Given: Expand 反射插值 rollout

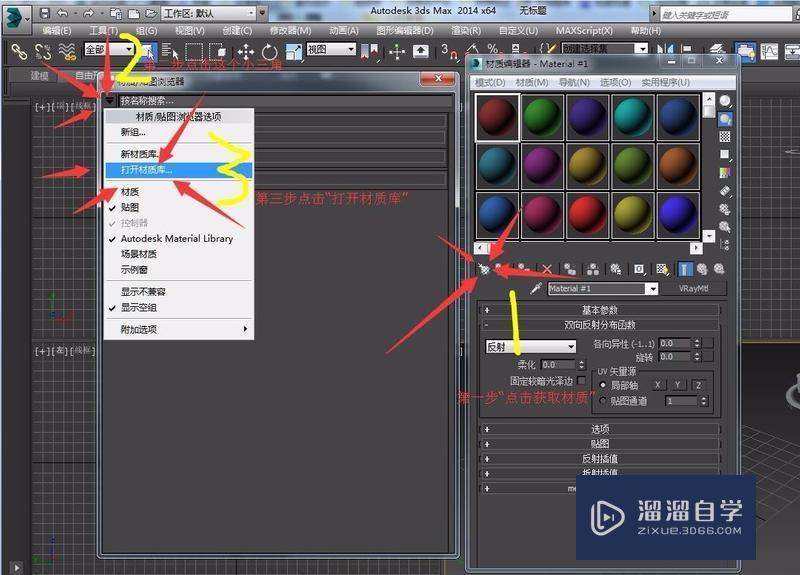Looking at the screenshot, I should [x=600, y=459].
